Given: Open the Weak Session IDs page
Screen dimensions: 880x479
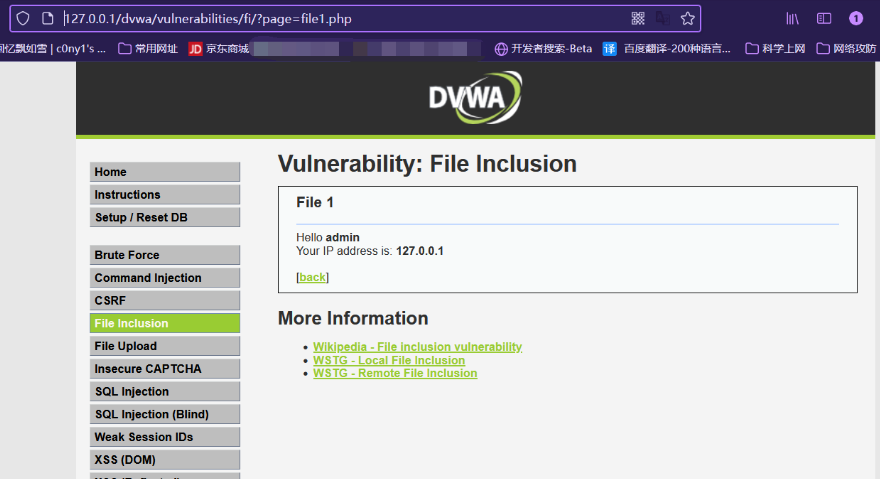Looking at the screenshot, I should [165, 437].
